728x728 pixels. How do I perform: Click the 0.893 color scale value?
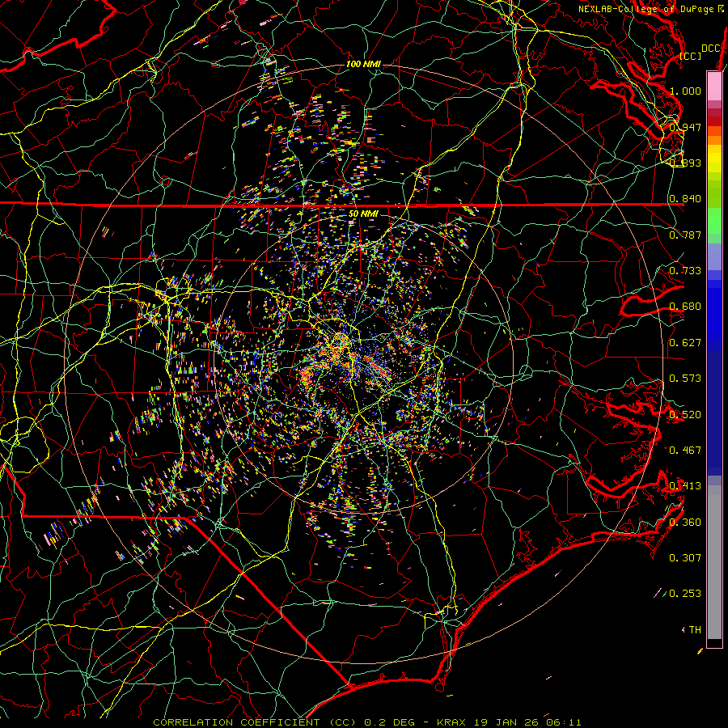click(685, 163)
